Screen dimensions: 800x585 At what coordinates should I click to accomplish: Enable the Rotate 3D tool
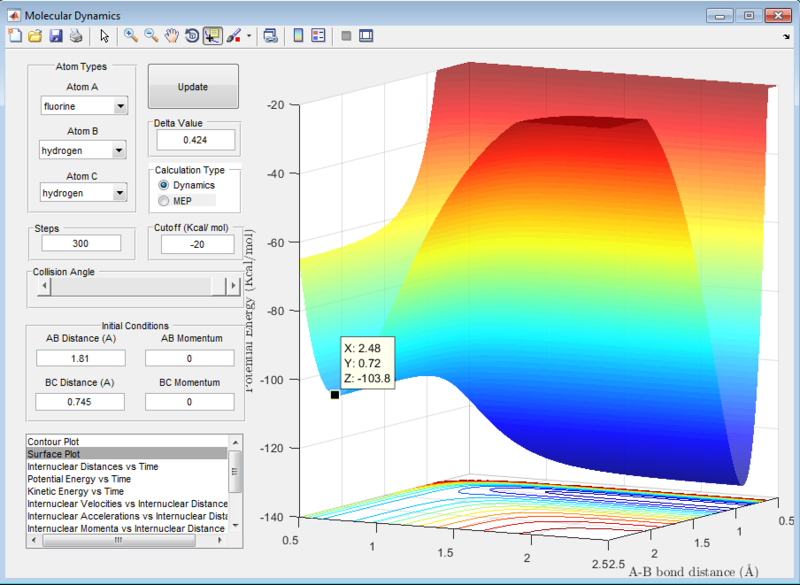(x=192, y=36)
